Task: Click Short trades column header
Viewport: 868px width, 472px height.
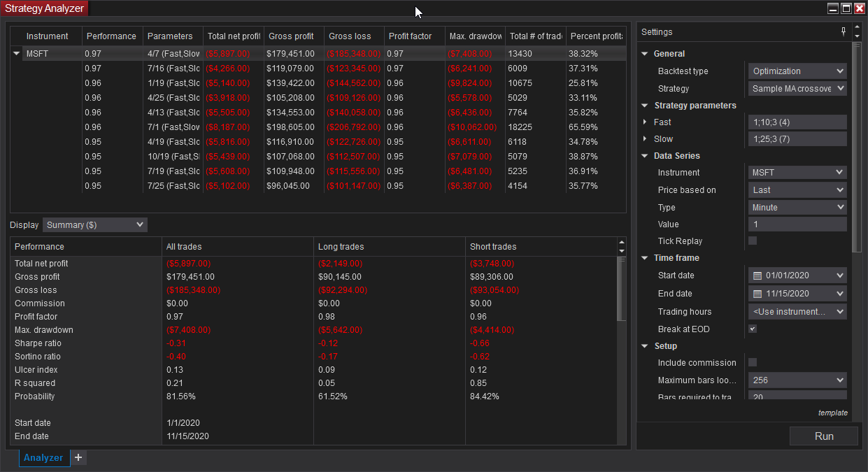Action: pos(541,247)
